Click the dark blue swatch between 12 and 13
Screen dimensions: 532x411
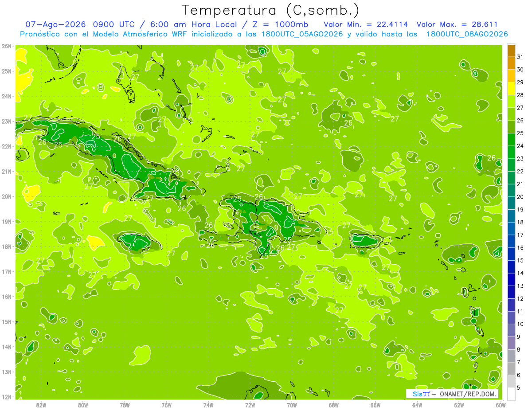click(x=511, y=292)
